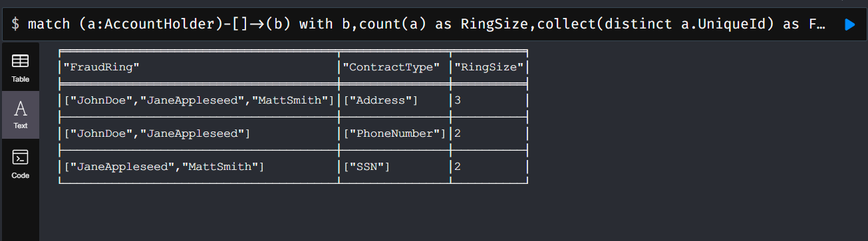The image size is (868, 241).
Task: Click RingSize value 2 in SSN row
Action: tap(458, 167)
